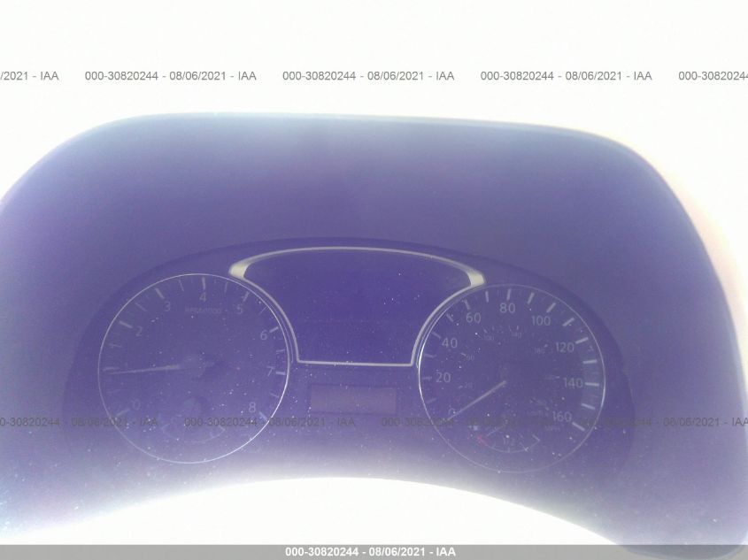The width and height of the screenshot is (748, 560).
Task: Click the number 6 on the tachometer
Action: coord(264,335)
